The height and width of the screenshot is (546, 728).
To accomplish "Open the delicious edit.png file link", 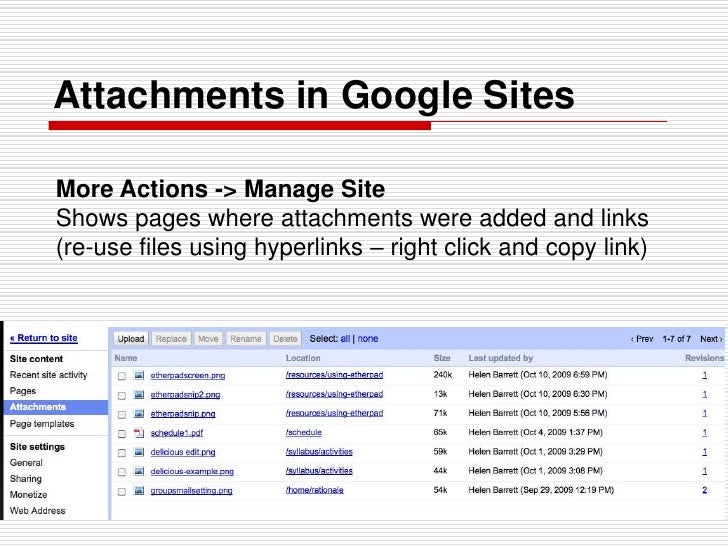I will 183,452.
